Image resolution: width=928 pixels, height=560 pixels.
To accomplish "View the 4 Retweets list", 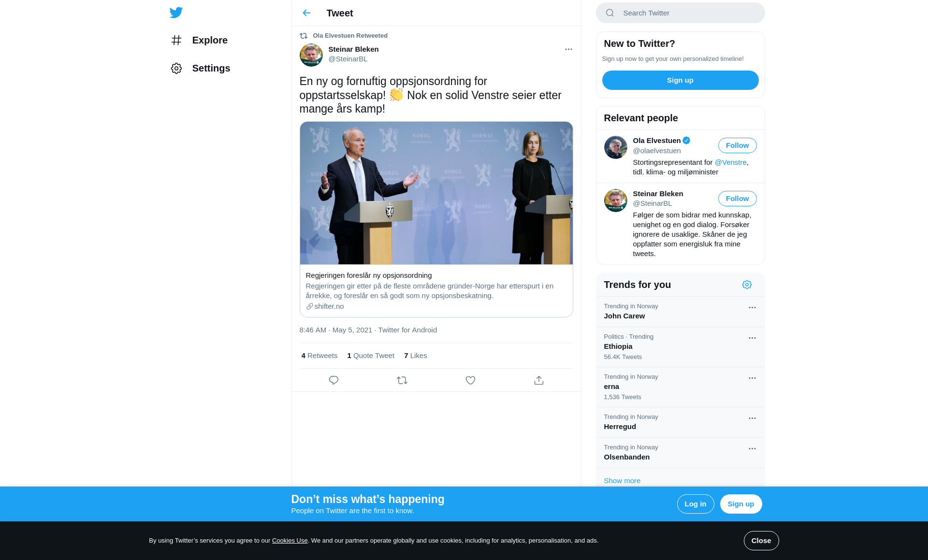I will pyautogui.click(x=319, y=356).
